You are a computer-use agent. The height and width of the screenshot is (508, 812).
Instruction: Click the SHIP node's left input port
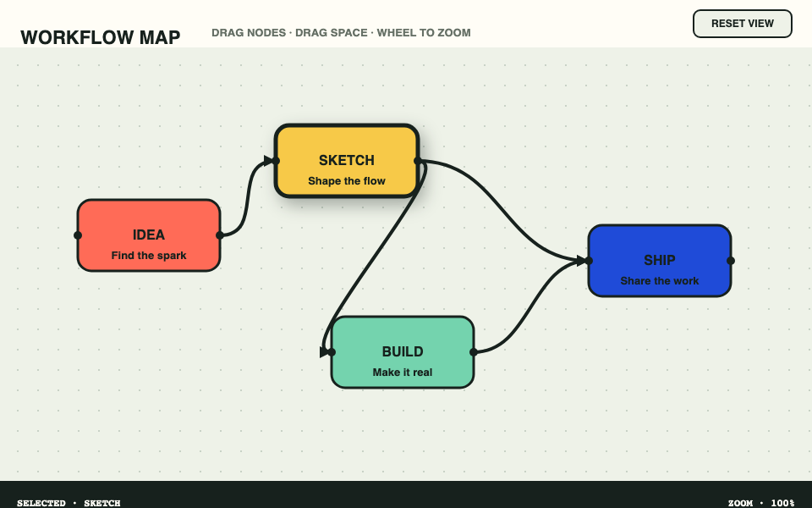589,261
